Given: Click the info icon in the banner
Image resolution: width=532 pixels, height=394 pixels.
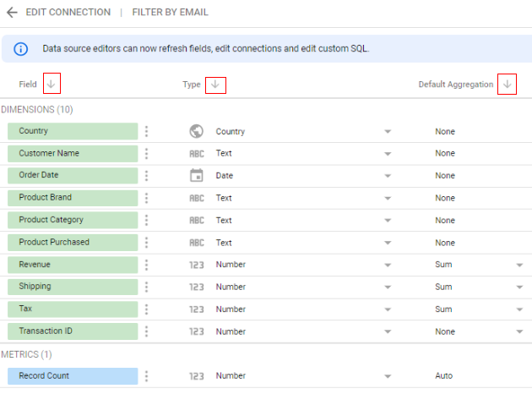Looking at the screenshot, I should pos(21,49).
